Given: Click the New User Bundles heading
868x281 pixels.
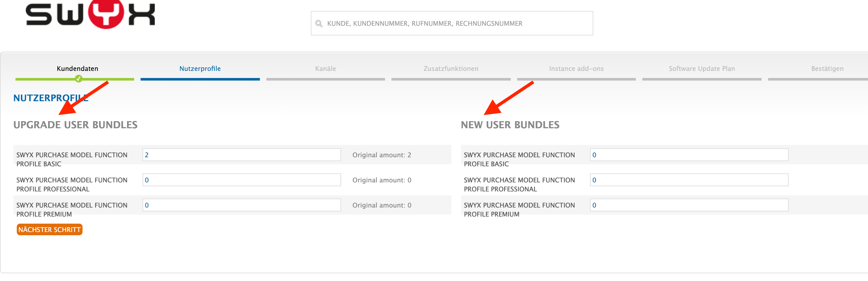Looking at the screenshot, I should (x=510, y=125).
